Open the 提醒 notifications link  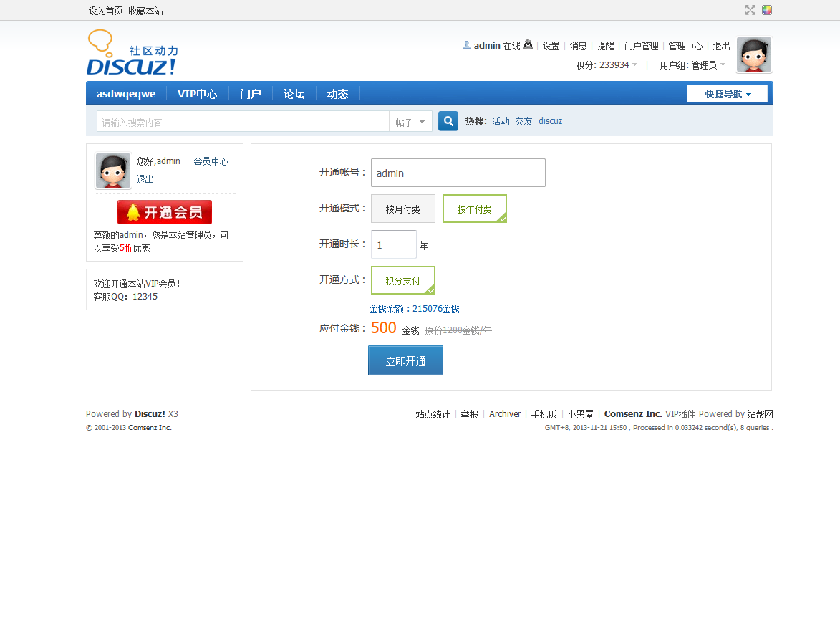[605, 46]
